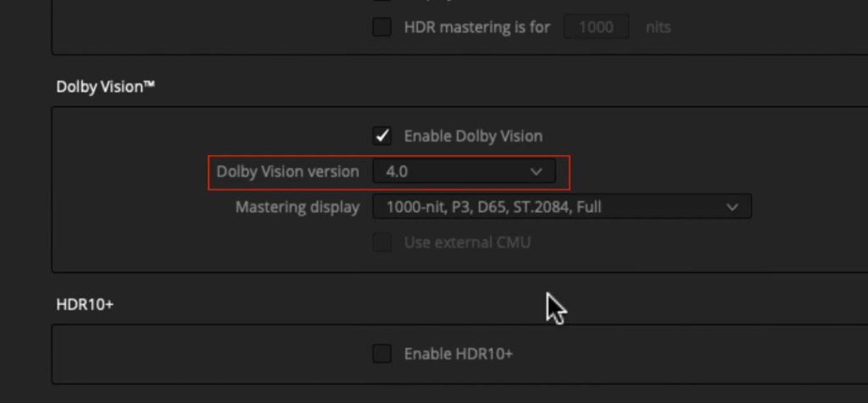Image resolution: width=868 pixels, height=403 pixels.
Task: Click the chevron arrow of Mastering display
Action: tap(732, 207)
